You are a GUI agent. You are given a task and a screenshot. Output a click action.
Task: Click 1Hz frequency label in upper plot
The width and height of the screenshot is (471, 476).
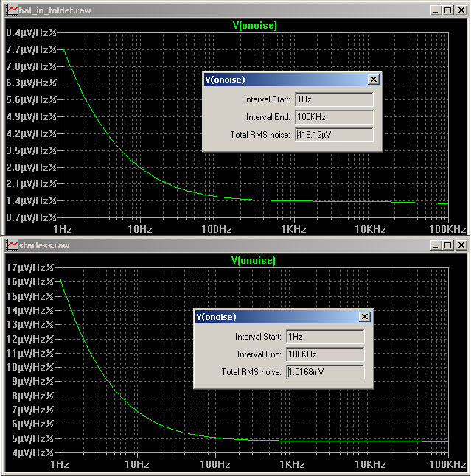(63, 229)
